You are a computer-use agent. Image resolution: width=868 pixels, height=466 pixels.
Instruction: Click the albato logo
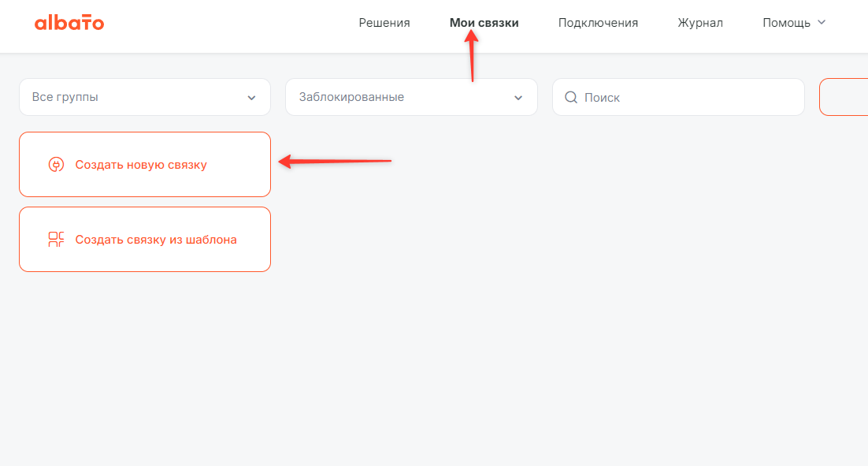pos(69,23)
